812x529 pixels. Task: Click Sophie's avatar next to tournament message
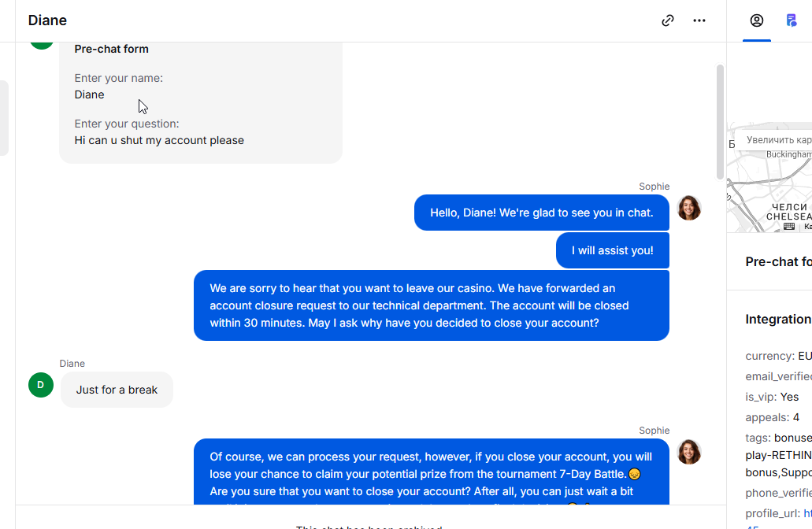pyautogui.click(x=689, y=452)
